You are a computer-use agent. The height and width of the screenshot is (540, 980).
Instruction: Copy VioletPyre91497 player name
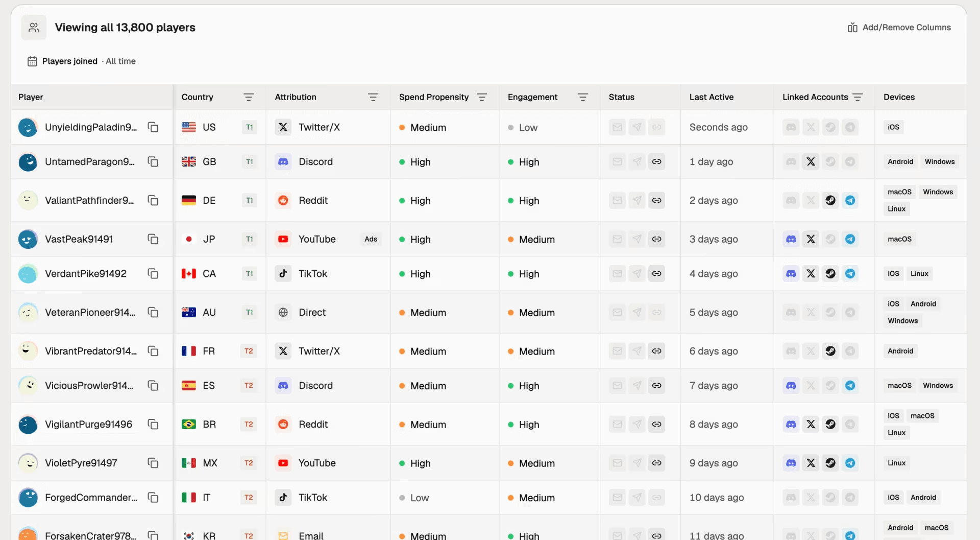point(153,463)
